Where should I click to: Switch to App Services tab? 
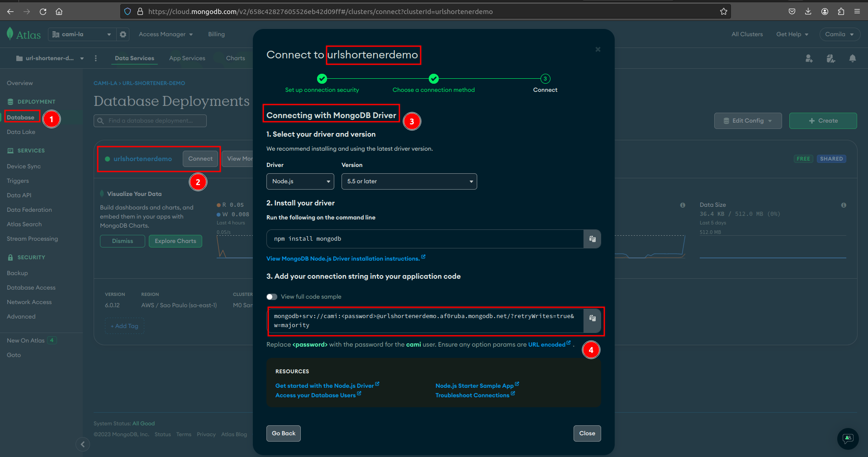(x=187, y=58)
